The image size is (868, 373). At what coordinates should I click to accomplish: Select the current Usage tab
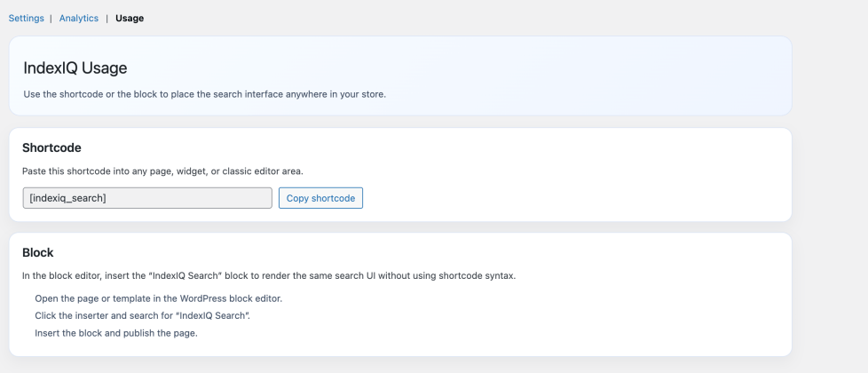[x=130, y=18]
